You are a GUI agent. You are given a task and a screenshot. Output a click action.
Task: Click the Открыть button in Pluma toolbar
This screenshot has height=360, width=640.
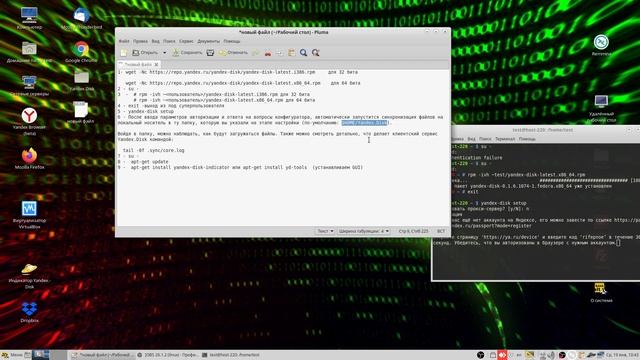[x=145, y=53]
